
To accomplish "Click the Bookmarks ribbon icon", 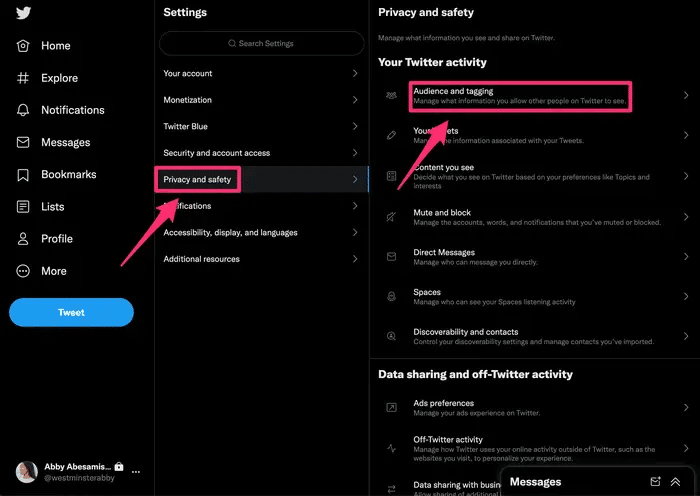I will (23, 175).
